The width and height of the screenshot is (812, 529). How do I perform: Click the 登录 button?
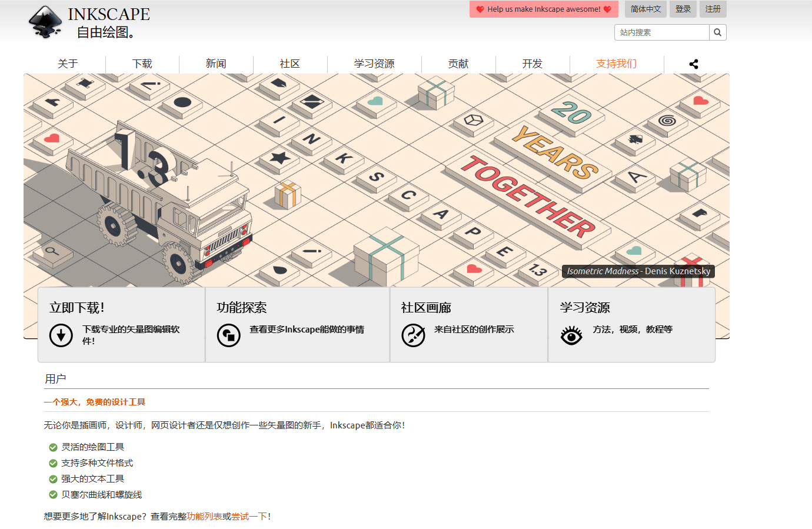(683, 9)
